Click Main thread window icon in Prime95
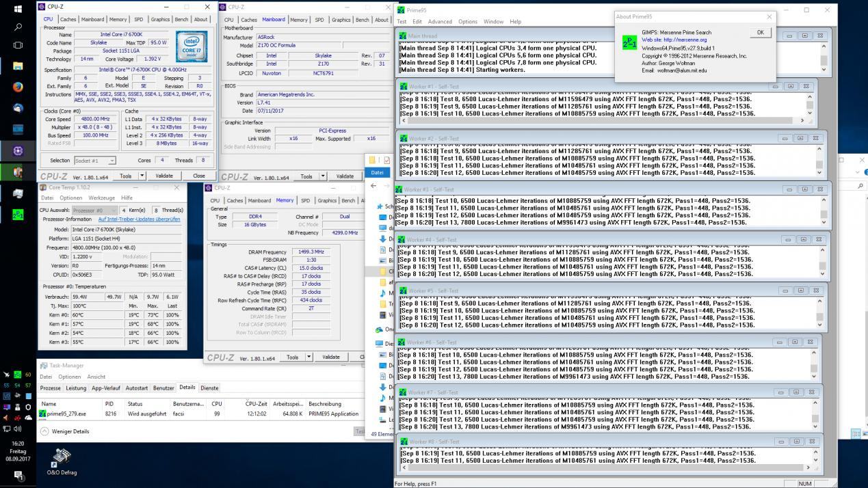 (x=403, y=36)
